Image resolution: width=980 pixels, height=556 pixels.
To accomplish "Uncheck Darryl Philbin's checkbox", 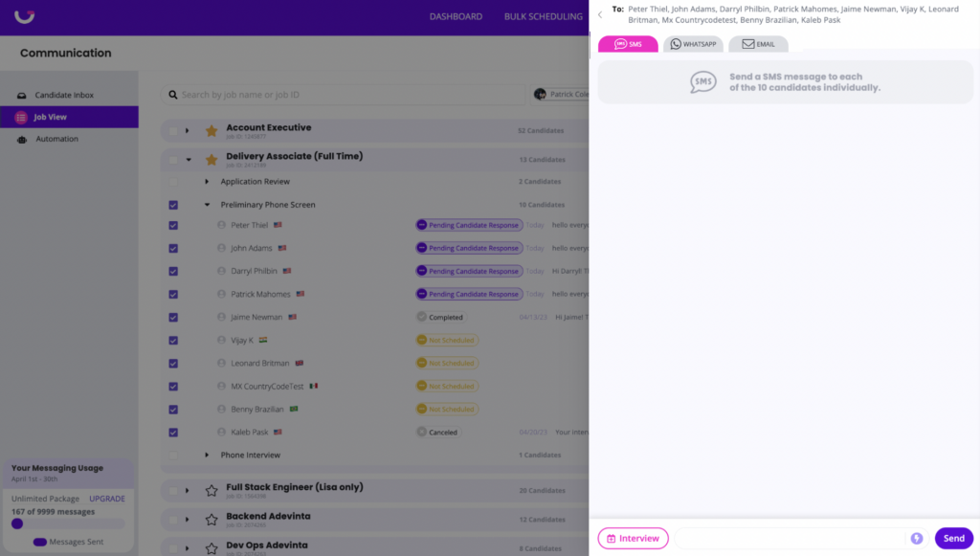I will click(x=173, y=271).
